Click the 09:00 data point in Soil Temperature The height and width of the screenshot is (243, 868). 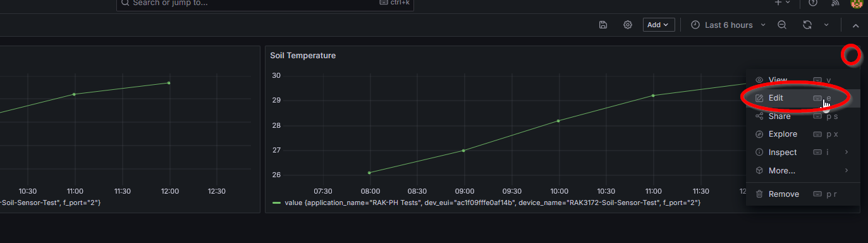[x=463, y=150]
